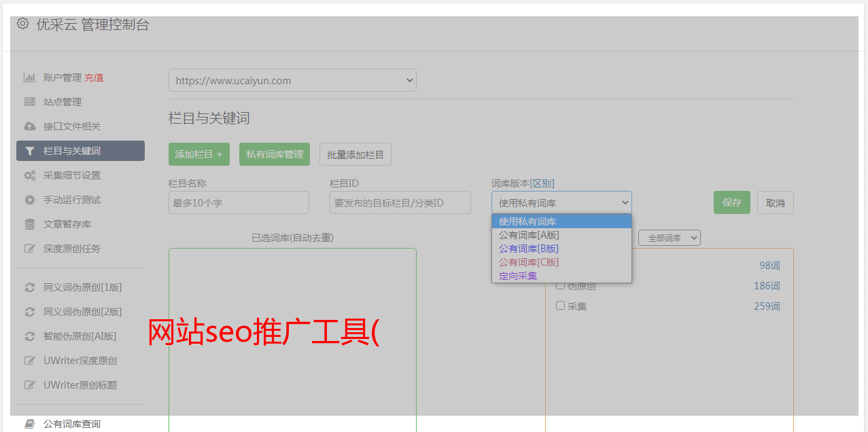Viewport: 868px width, 432px height.
Task: Open the 词库版本 dropdown showing 使用私有词库
Action: [x=561, y=202]
